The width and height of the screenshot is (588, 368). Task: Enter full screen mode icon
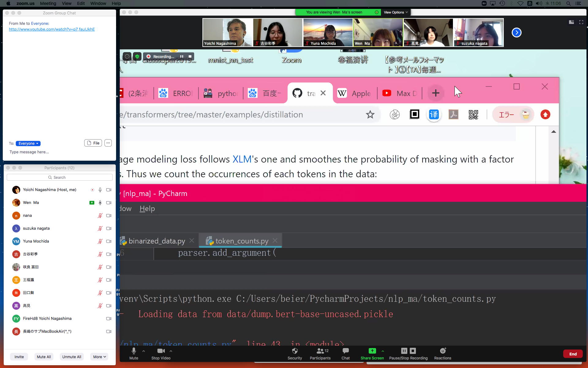581,22
